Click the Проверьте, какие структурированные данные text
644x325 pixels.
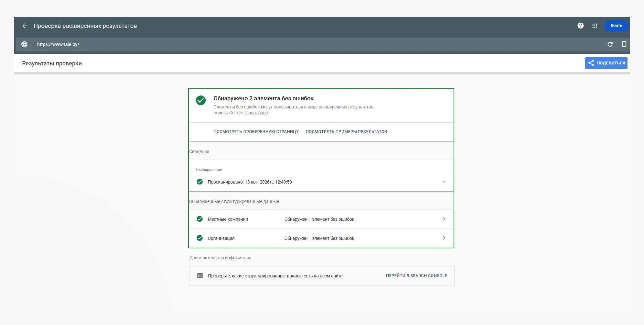click(x=276, y=276)
